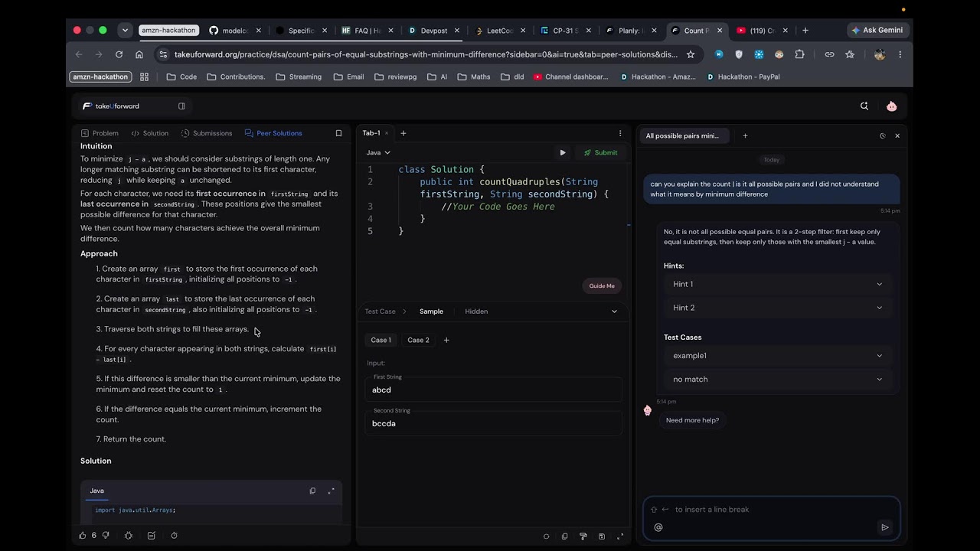Click the bug report icon
The width and height of the screenshot is (980, 551).
click(128, 536)
